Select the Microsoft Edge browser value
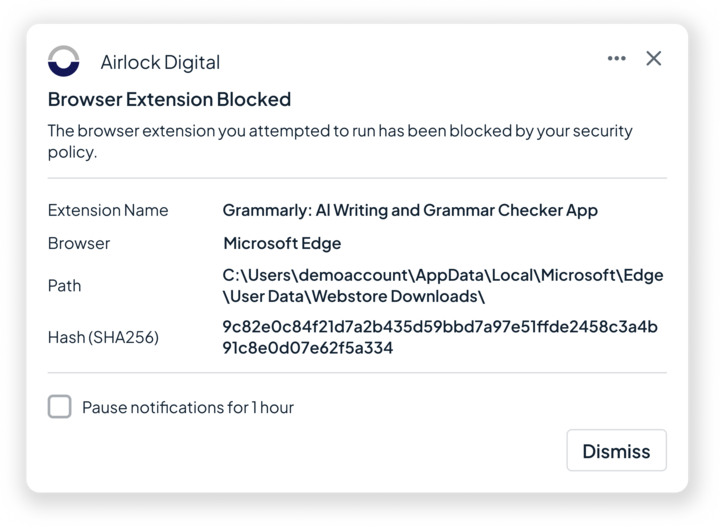The image size is (720, 527). pyautogui.click(x=282, y=243)
